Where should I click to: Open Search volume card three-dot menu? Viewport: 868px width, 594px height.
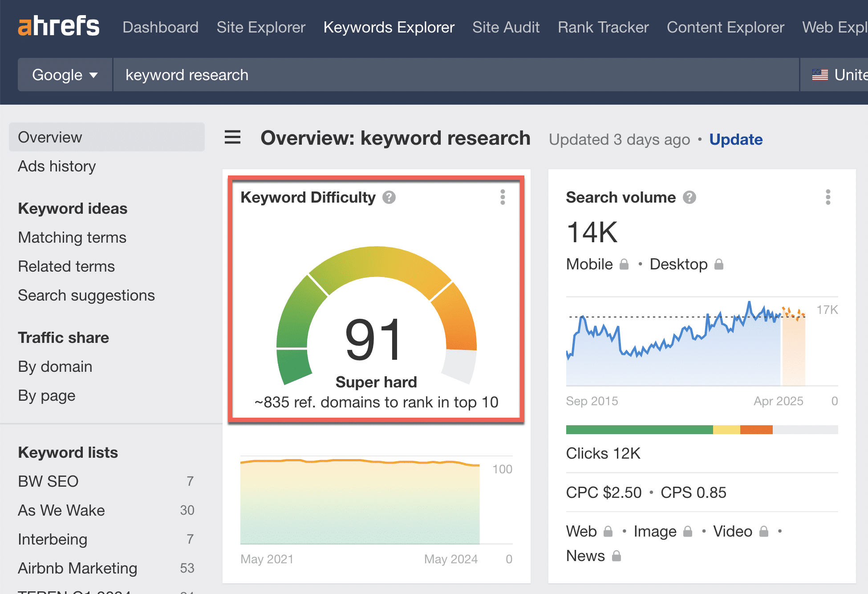(828, 197)
